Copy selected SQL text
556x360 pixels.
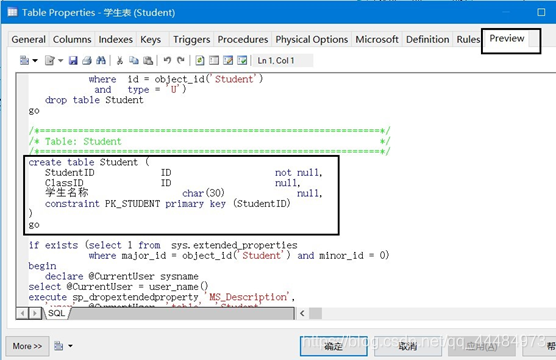click(x=134, y=61)
